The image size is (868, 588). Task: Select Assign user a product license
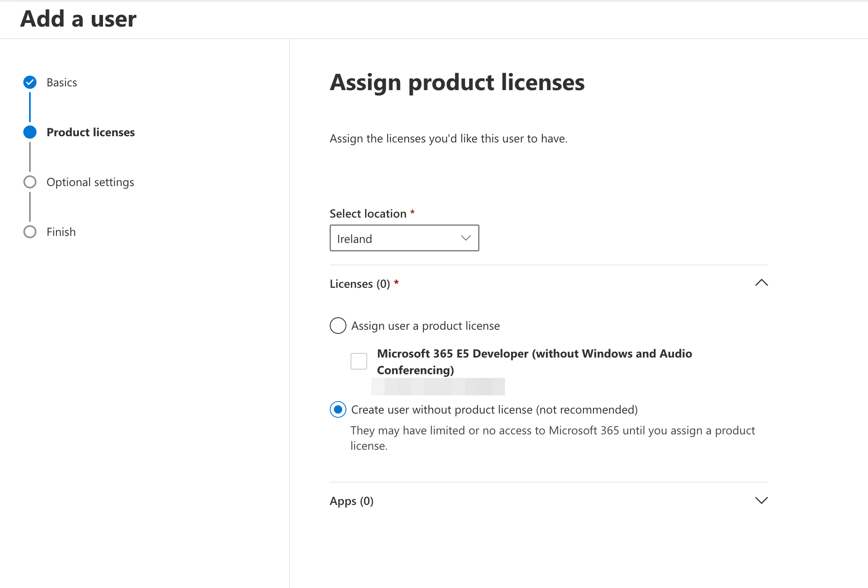[338, 326]
